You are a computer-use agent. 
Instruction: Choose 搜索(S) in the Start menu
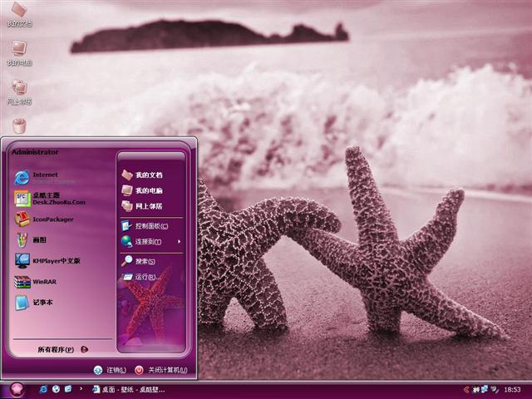[145, 261]
